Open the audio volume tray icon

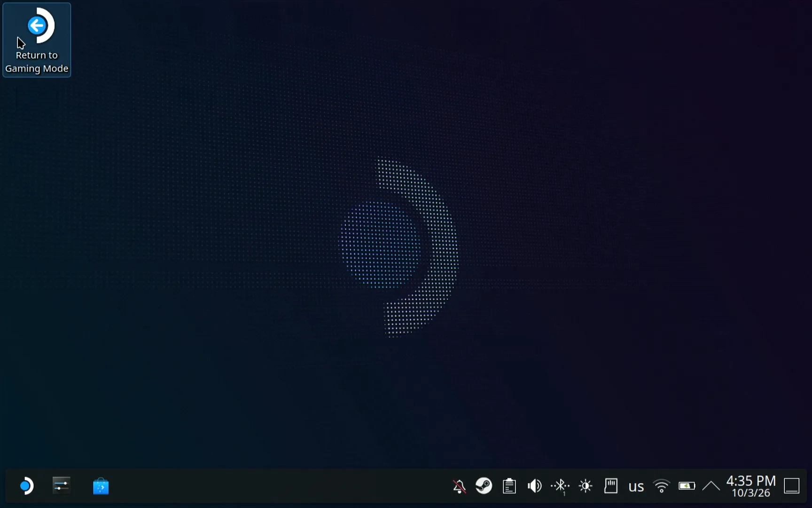click(x=535, y=486)
